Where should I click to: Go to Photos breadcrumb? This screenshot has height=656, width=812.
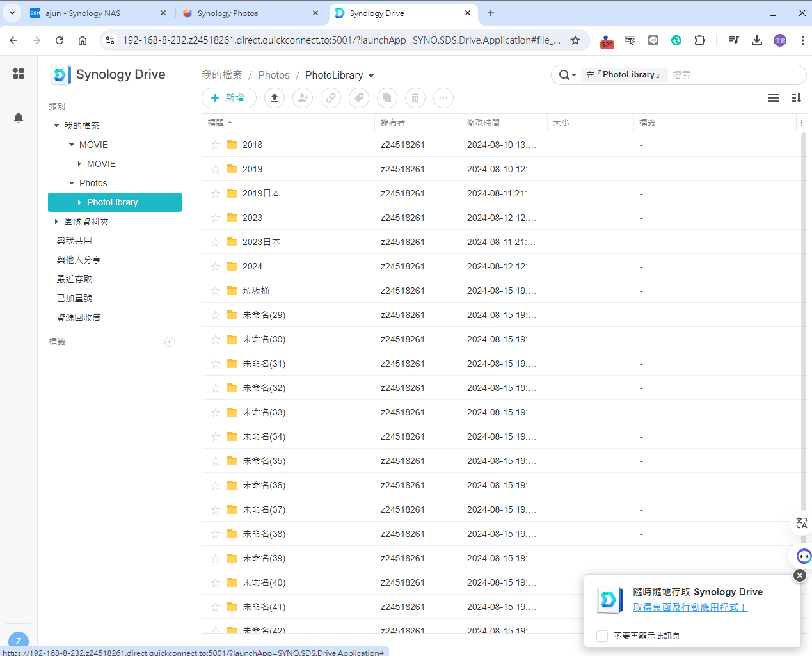pyautogui.click(x=274, y=75)
